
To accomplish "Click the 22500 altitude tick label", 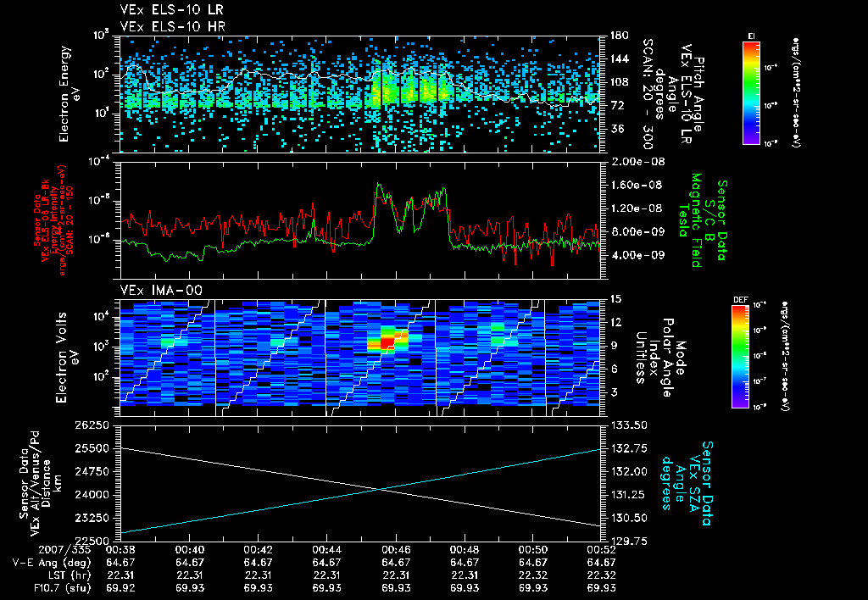I will [92, 542].
